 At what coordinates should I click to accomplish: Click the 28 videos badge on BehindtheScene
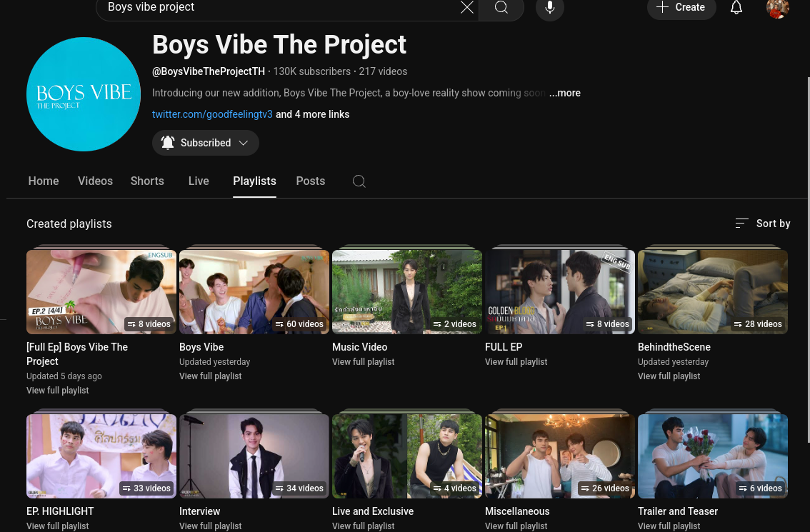(x=758, y=324)
